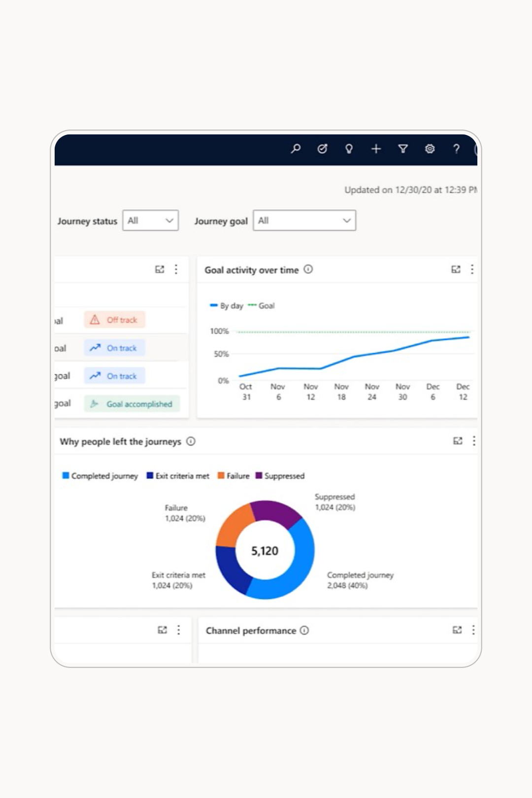
Task: Click the info icon beside Goal activity over time
Action: pos(308,269)
